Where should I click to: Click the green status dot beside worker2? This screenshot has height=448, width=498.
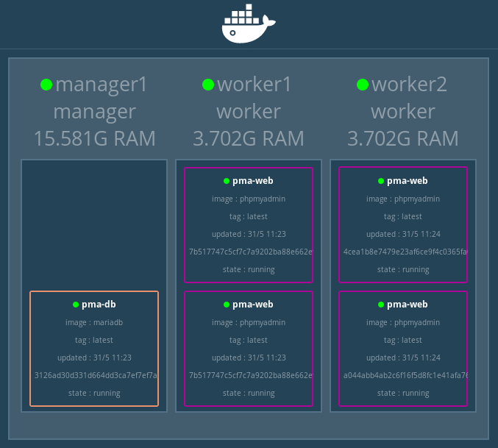tap(363, 85)
